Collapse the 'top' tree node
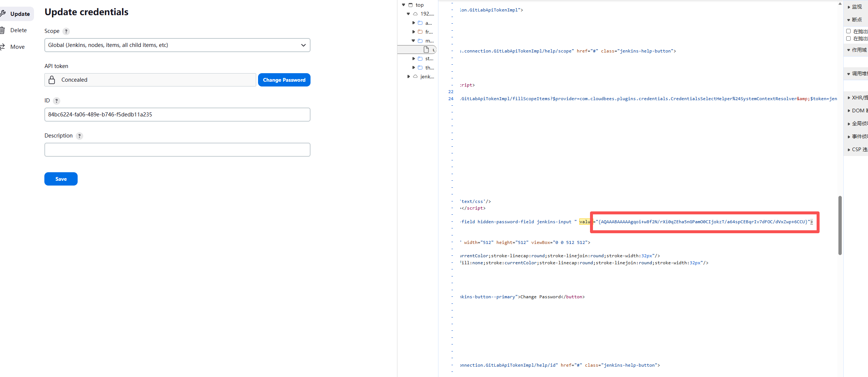868x377 pixels. click(x=404, y=5)
